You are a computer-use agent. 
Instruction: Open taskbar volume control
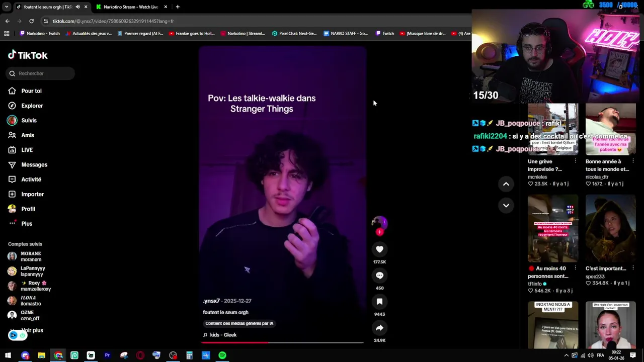coord(591,355)
